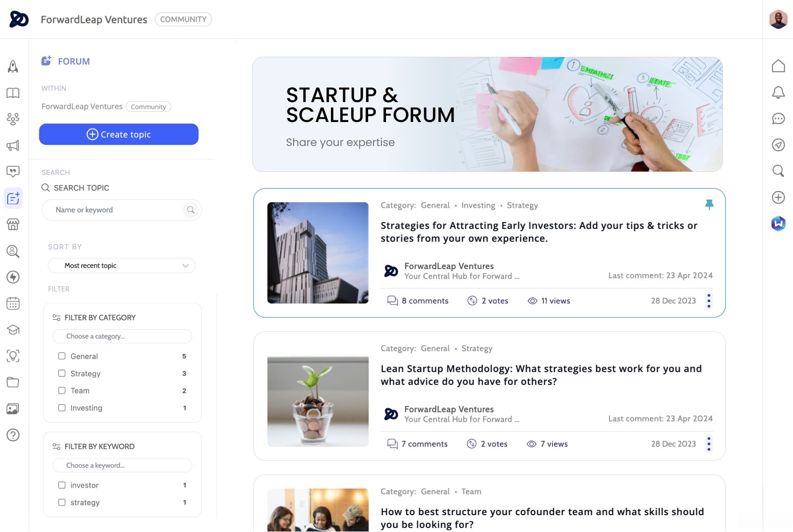Click the COMMUNITY badge in header
Screen dimensions: 793x532
(x=183, y=19)
